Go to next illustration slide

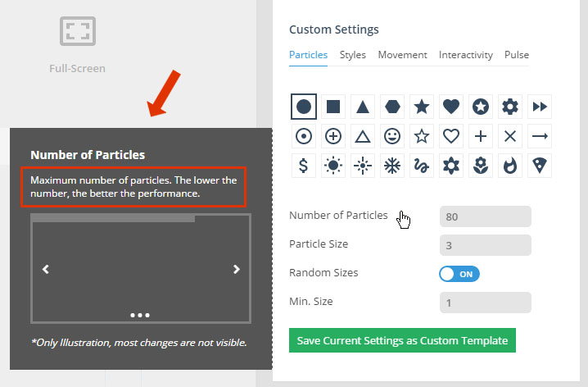point(236,269)
